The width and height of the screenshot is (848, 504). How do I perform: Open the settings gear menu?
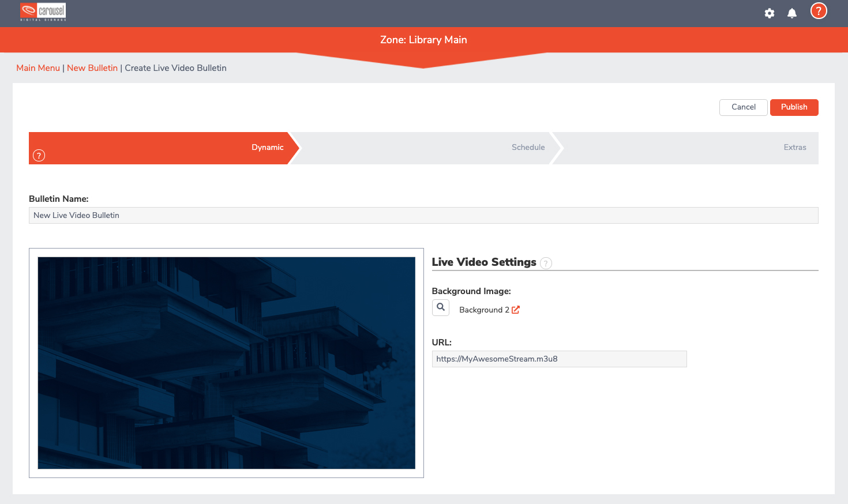pos(769,13)
